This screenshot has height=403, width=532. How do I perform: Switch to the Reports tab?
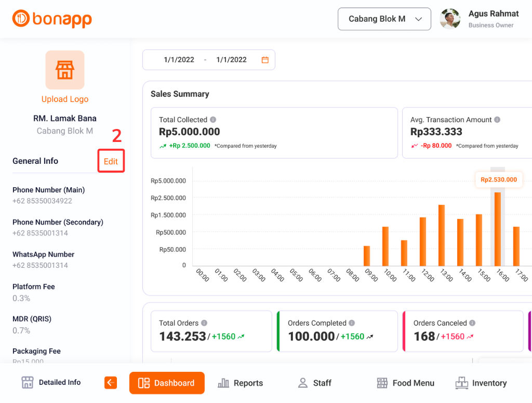pyautogui.click(x=241, y=383)
